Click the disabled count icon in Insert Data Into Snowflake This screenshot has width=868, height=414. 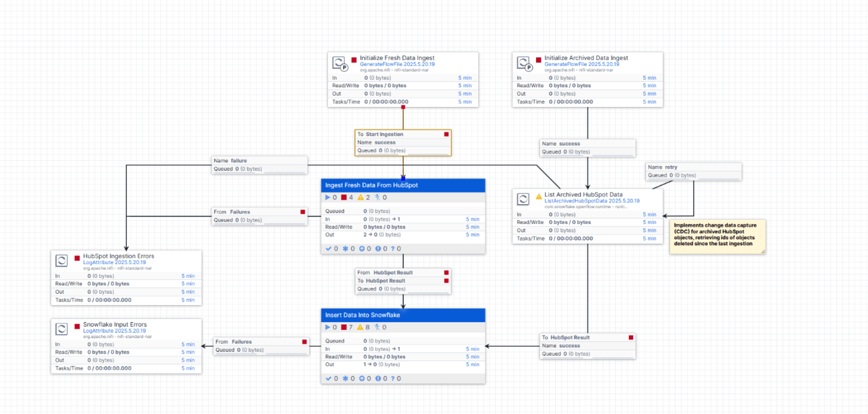pos(377,327)
